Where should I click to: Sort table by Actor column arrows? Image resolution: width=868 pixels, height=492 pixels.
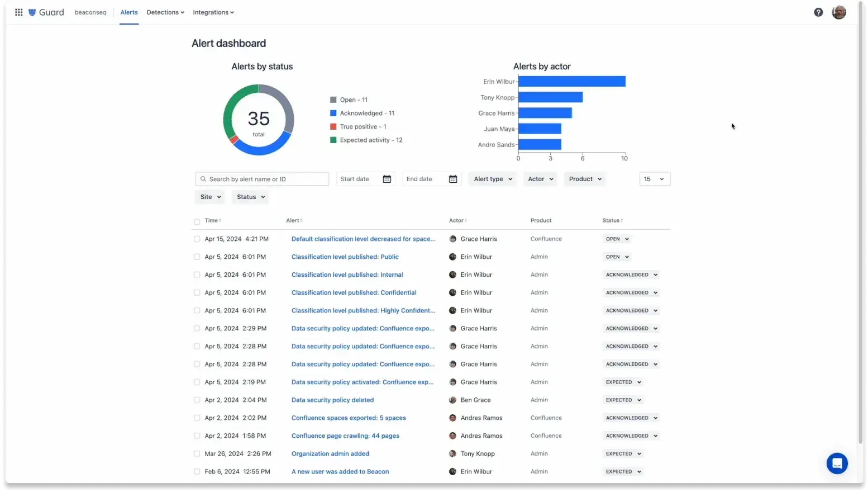[466, 220]
